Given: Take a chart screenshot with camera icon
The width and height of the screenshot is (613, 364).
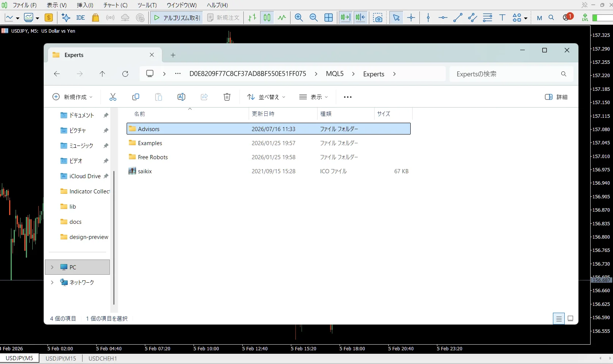Looking at the screenshot, I should click(378, 17).
